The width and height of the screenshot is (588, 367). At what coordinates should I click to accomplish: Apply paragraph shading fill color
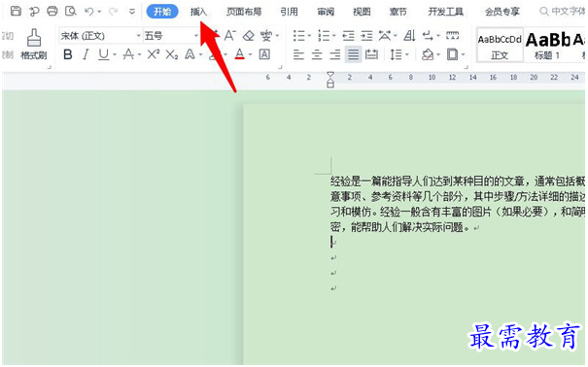(428, 55)
